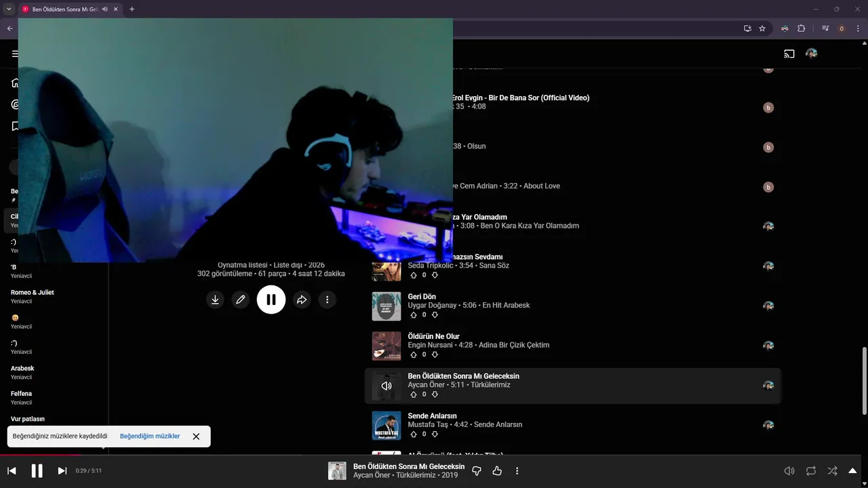Image resolution: width=868 pixels, height=488 pixels.
Task: Open the artist link Uygar Doğanay
Action: click(433, 305)
